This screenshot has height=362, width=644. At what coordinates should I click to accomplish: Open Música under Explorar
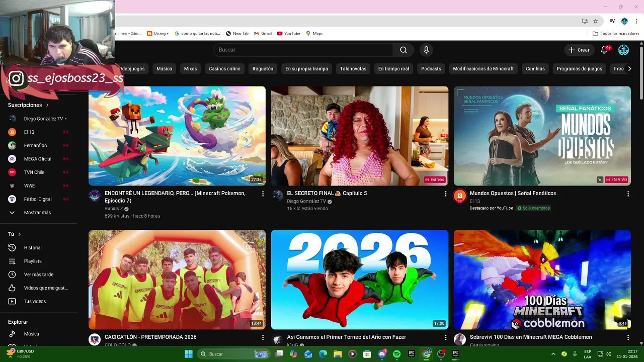(x=38, y=334)
